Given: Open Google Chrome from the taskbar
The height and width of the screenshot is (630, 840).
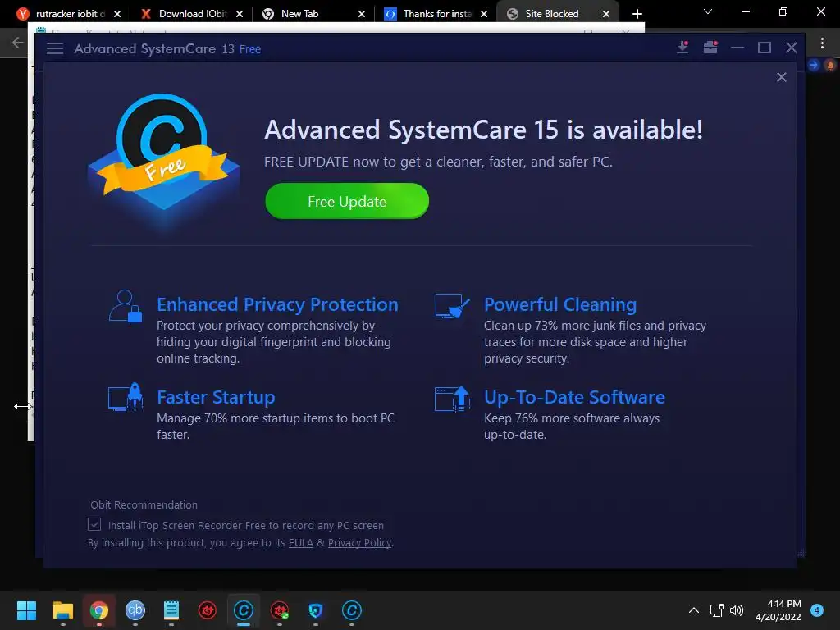Looking at the screenshot, I should (x=98, y=610).
